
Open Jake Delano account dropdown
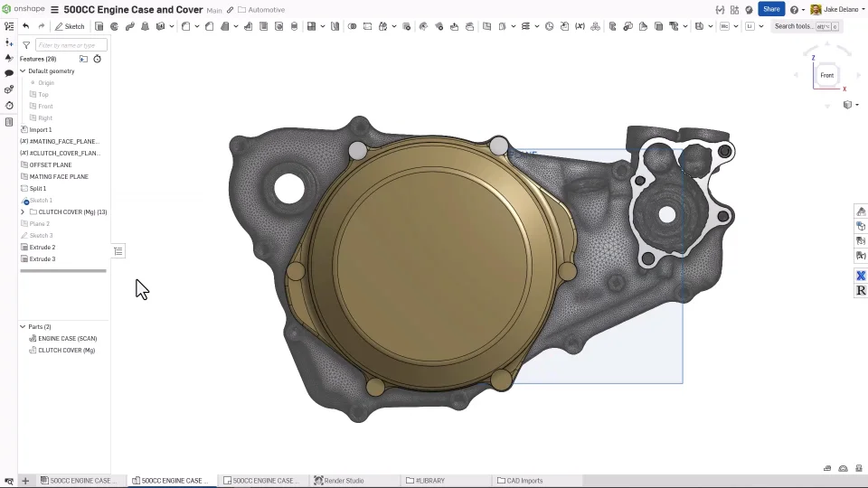tap(863, 9)
